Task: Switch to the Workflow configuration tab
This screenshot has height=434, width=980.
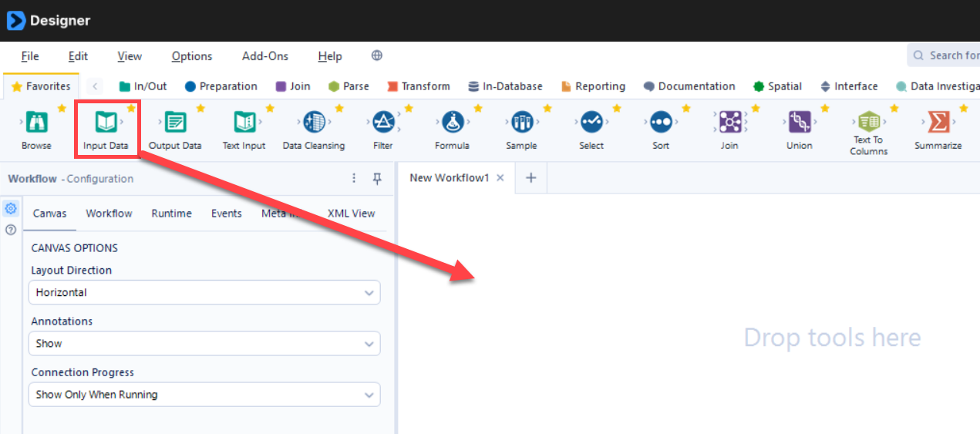Action: pyautogui.click(x=109, y=214)
